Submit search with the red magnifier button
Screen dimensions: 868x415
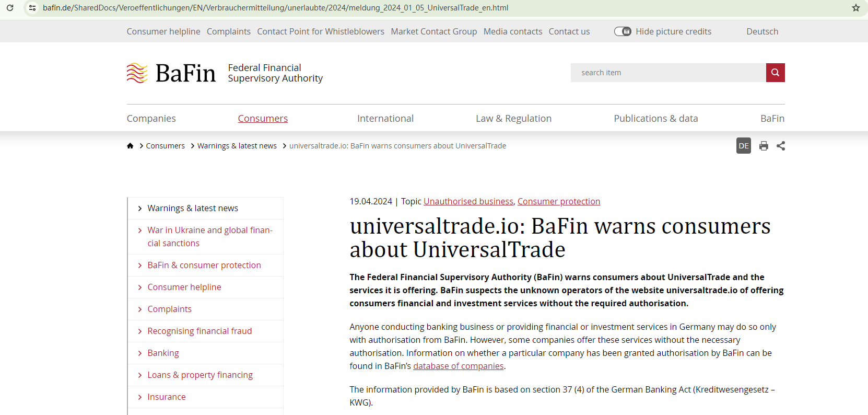(x=776, y=73)
